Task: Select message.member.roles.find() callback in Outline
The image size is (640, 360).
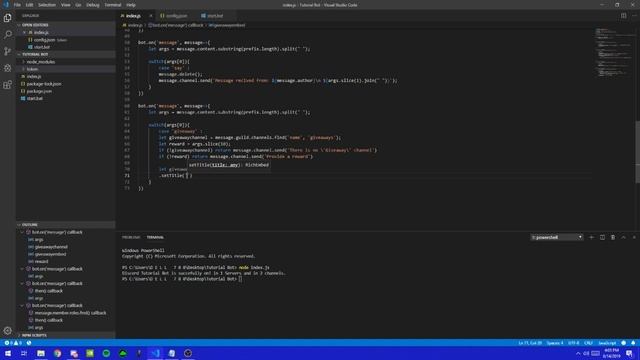Action: coord(70,313)
